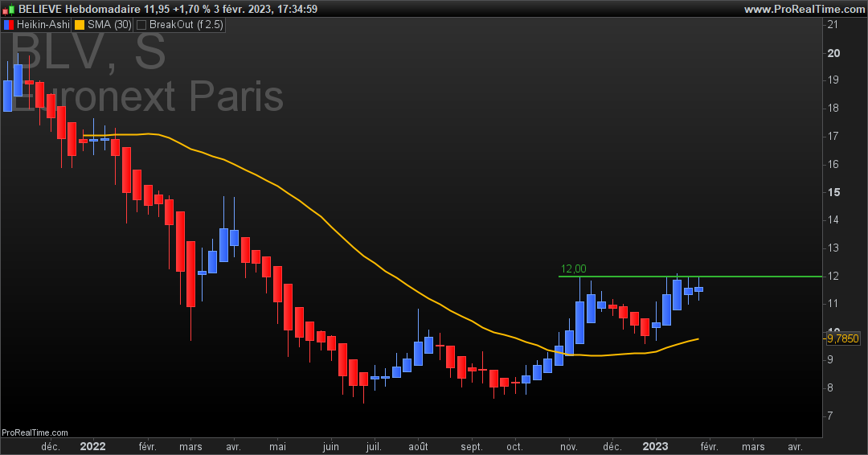Click the juin label on time axis

click(x=330, y=446)
